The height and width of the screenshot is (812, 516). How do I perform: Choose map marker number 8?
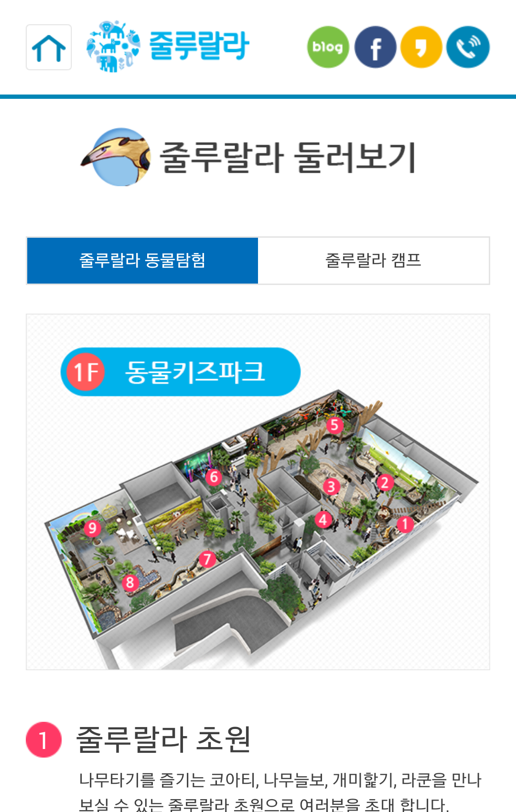coord(129,582)
